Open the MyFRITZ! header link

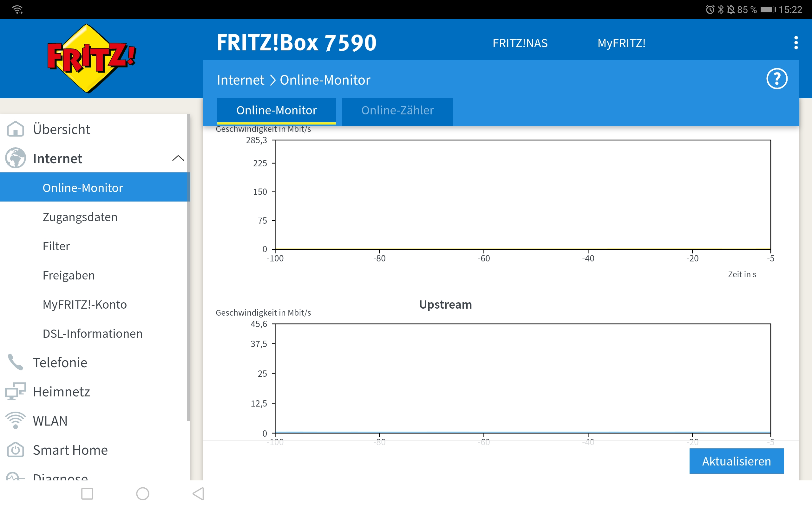tap(621, 43)
